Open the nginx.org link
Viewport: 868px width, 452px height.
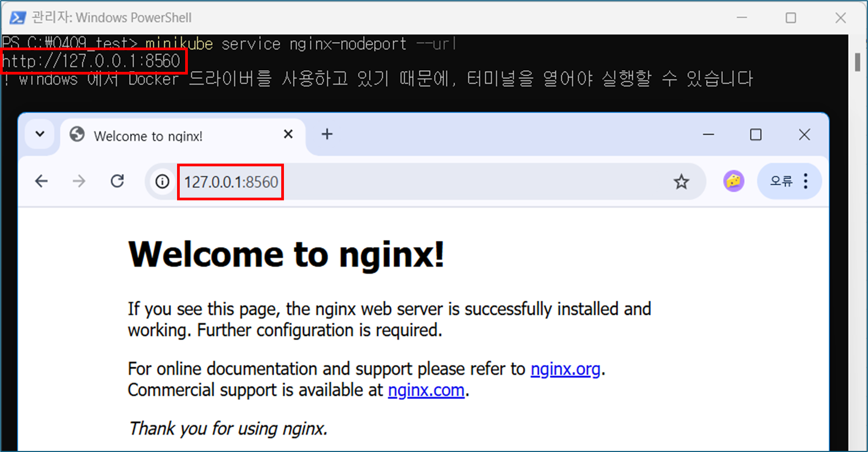(565, 369)
